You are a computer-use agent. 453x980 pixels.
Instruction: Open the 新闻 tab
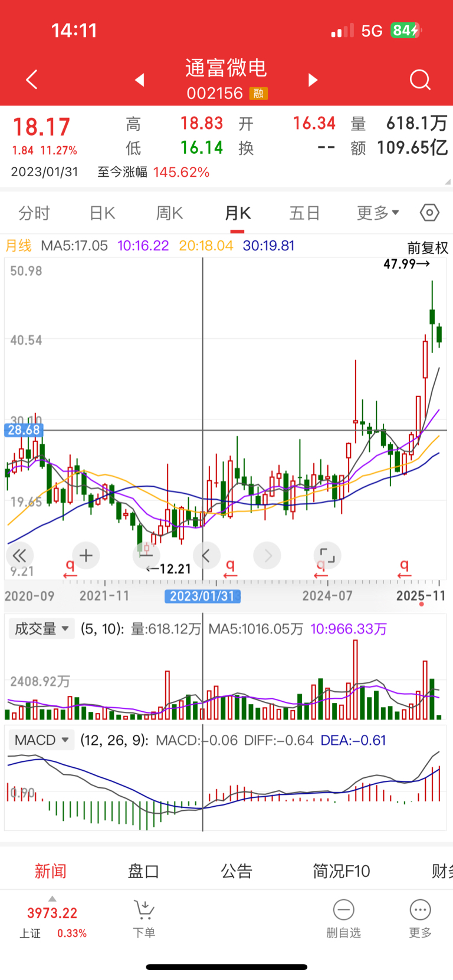pos(50,870)
